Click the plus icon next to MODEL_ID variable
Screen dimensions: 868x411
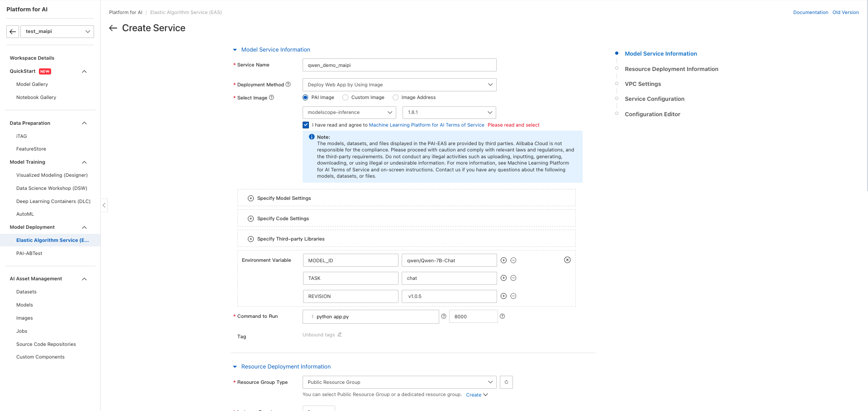click(503, 260)
